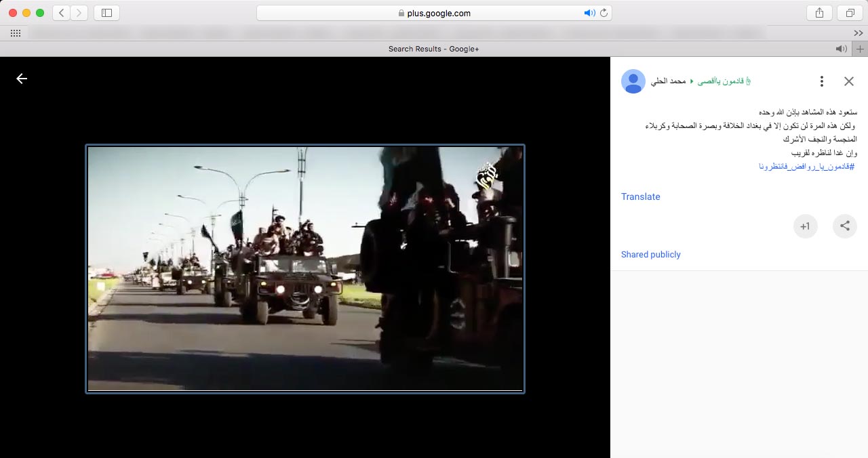The height and width of the screenshot is (458, 868).
Task: Click the share icon below the post
Action: click(845, 226)
